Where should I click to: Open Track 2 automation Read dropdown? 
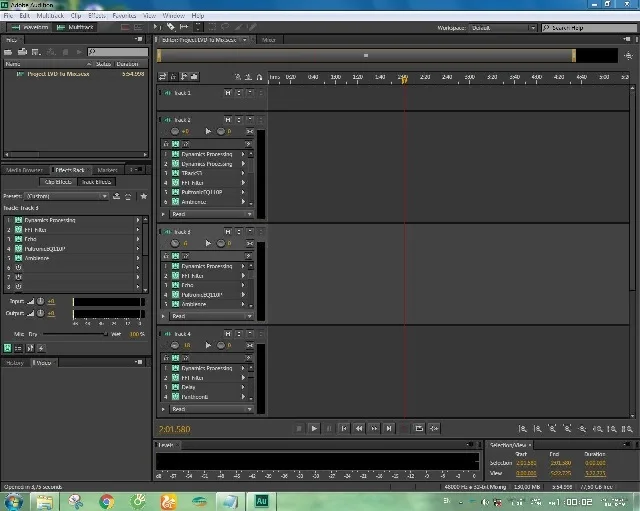pos(211,214)
